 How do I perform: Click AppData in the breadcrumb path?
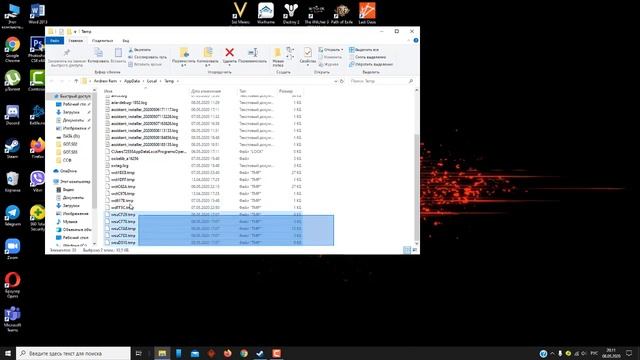[132, 81]
